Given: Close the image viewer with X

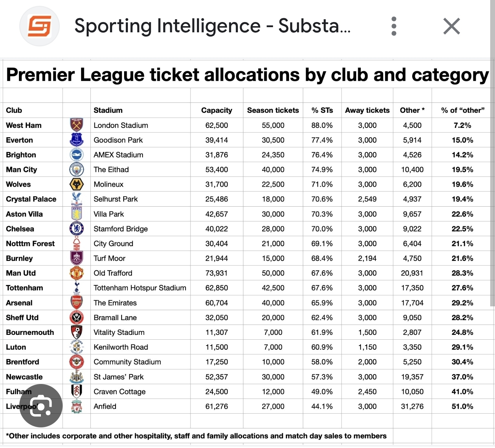Looking at the screenshot, I should (451, 26).
